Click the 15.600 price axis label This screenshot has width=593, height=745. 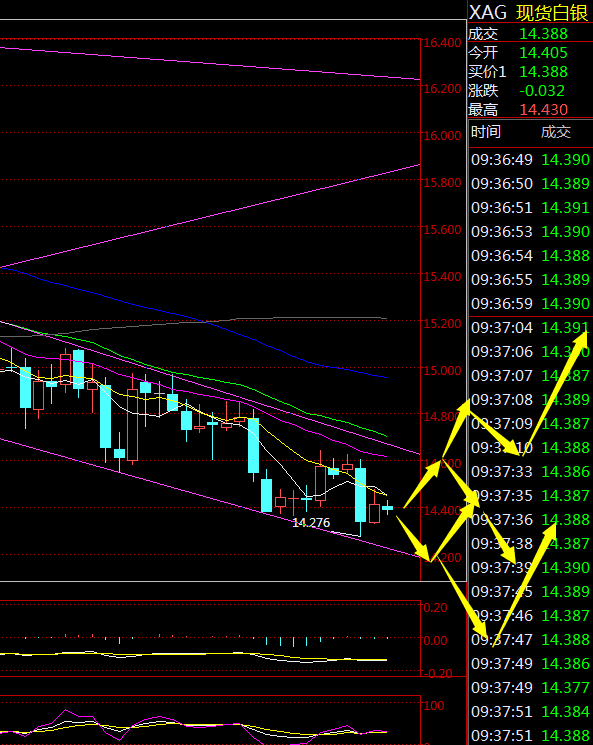pyautogui.click(x=442, y=229)
